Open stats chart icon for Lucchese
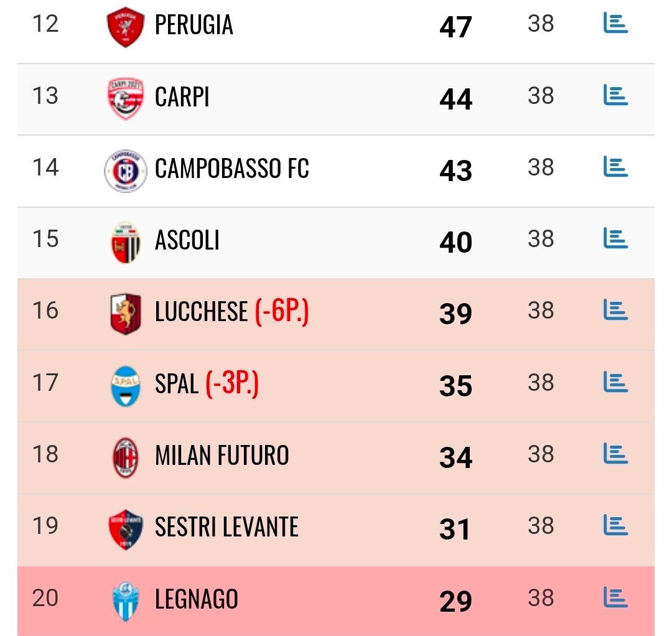This screenshot has height=636, width=672. point(615,310)
